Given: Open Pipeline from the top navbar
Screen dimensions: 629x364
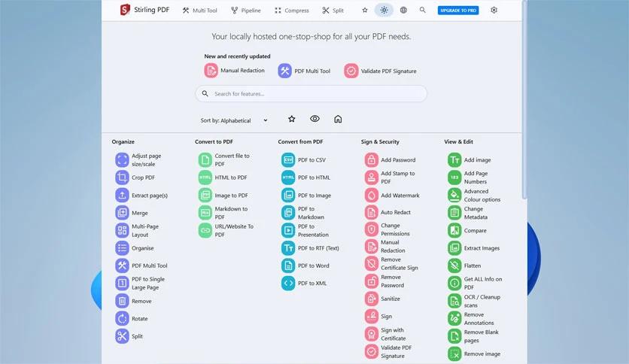Looking at the screenshot, I should point(246,11).
